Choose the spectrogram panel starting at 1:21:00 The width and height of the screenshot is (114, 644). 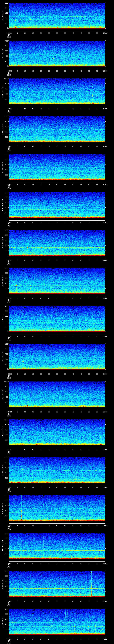click(57, 280)
